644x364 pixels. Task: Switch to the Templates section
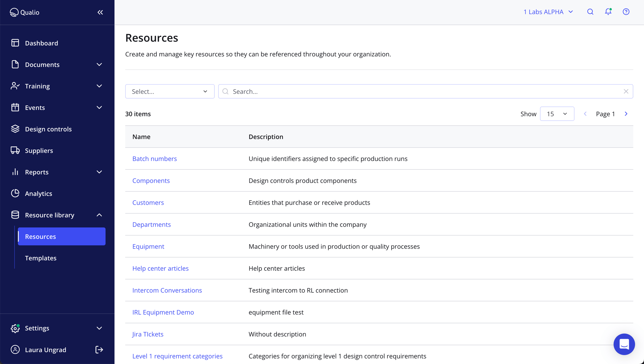pos(41,258)
